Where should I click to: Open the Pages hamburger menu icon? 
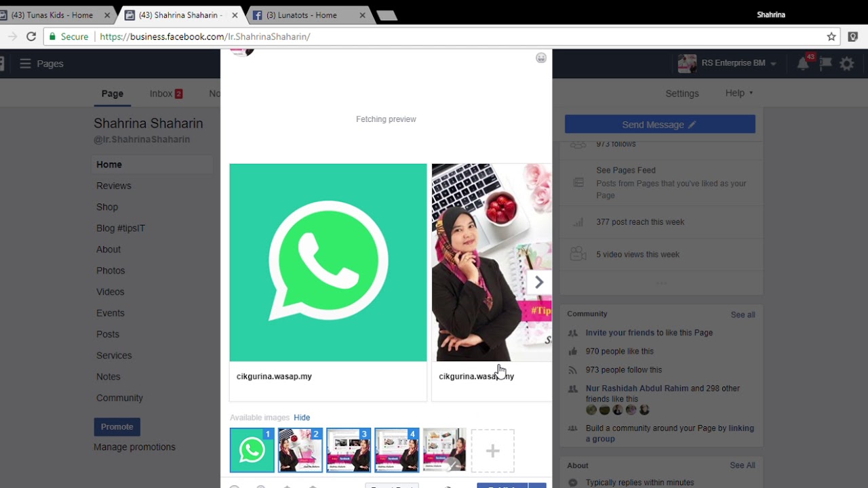click(x=26, y=63)
